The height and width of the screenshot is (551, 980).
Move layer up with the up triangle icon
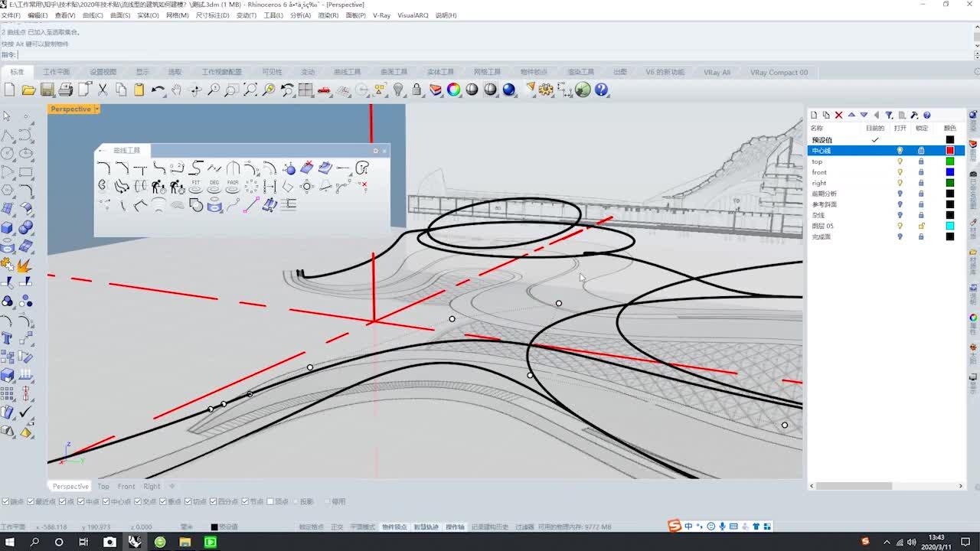click(x=851, y=115)
